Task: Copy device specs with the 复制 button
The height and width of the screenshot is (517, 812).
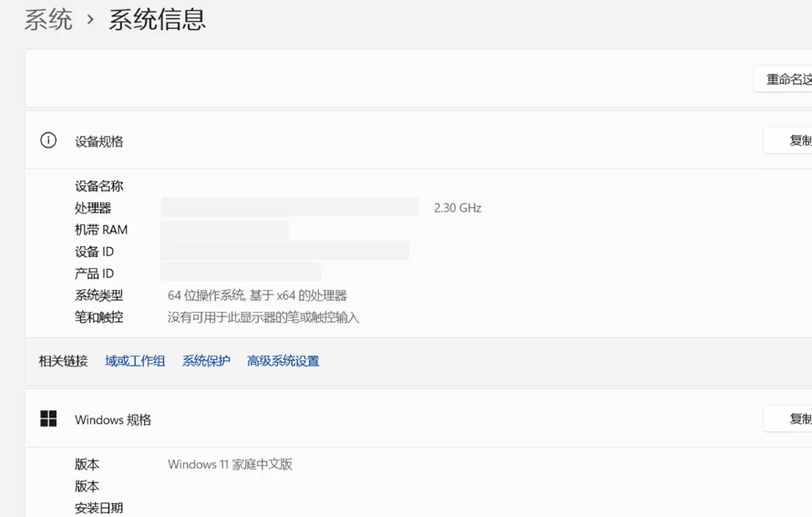Action: point(791,140)
